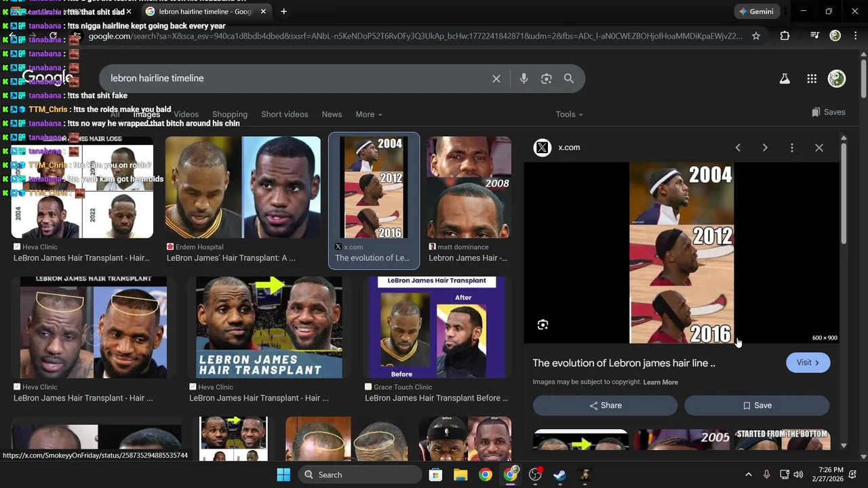Focus the Google search input field
The height and width of the screenshot is (488, 868).
pyautogui.click(x=298, y=79)
